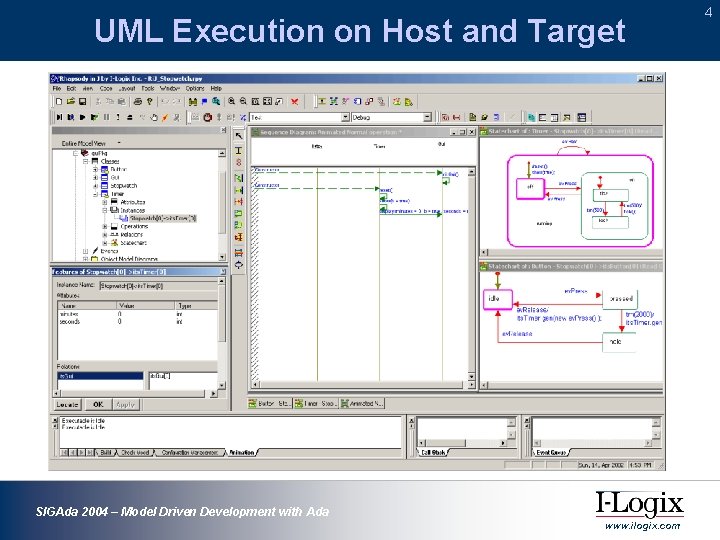
Task: Activate the Timer statechart window tab
Action: click(x=315, y=403)
